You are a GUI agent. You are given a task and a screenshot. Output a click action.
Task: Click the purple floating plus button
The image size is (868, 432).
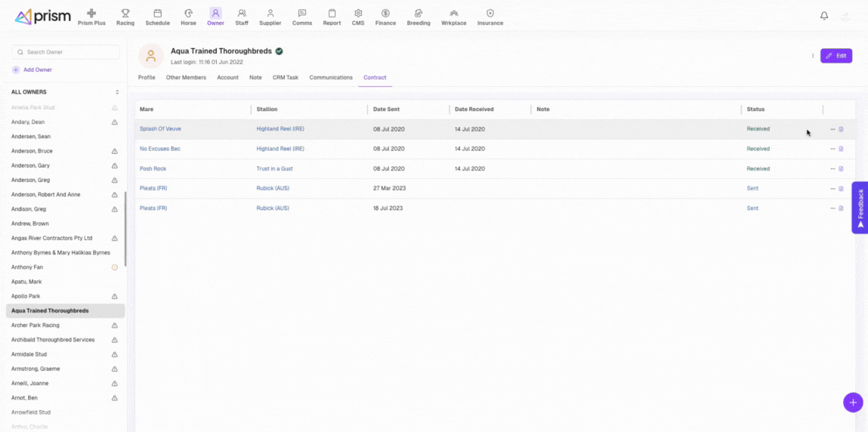click(852, 403)
